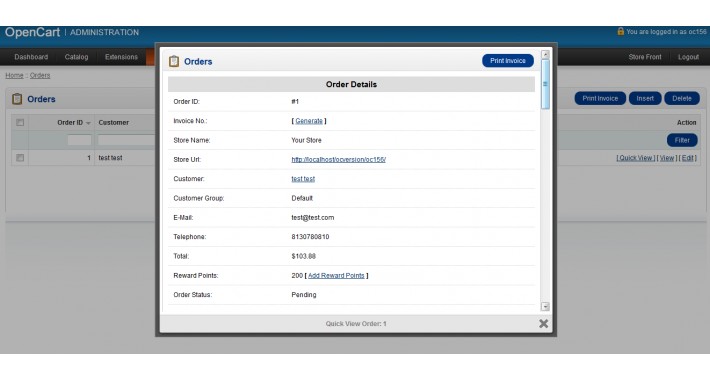Viewport: 710px width, 380px height.
Task: Click Logout in the top menu
Action: (688, 57)
